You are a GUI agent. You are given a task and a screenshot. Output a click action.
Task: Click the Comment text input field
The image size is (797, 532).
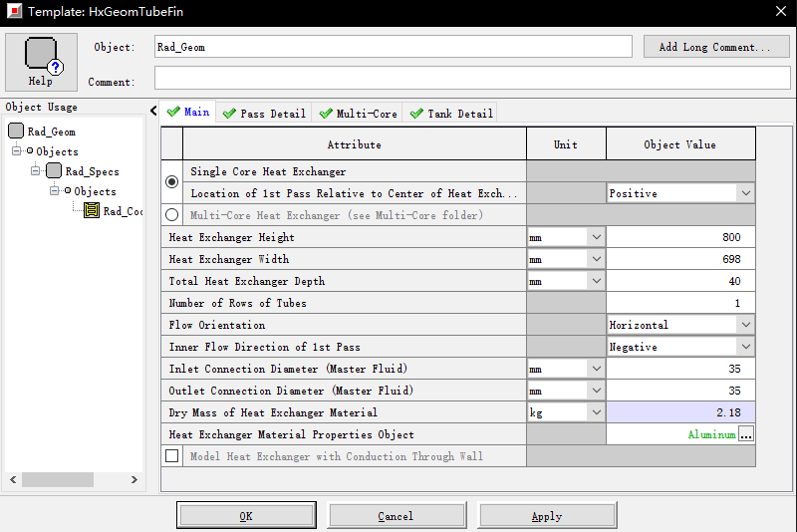471,79
